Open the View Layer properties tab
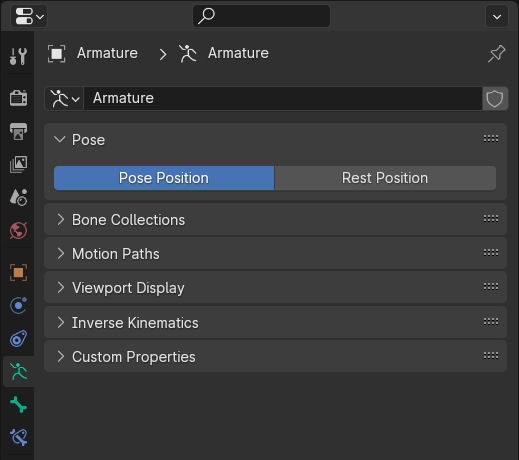This screenshot has height=460, width=519. (18, 164)
